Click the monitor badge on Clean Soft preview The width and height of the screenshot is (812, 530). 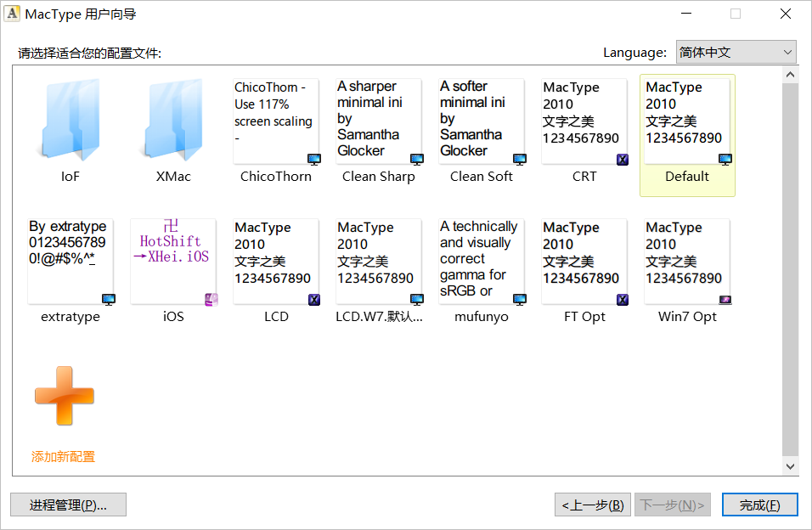tap(520, 159)
